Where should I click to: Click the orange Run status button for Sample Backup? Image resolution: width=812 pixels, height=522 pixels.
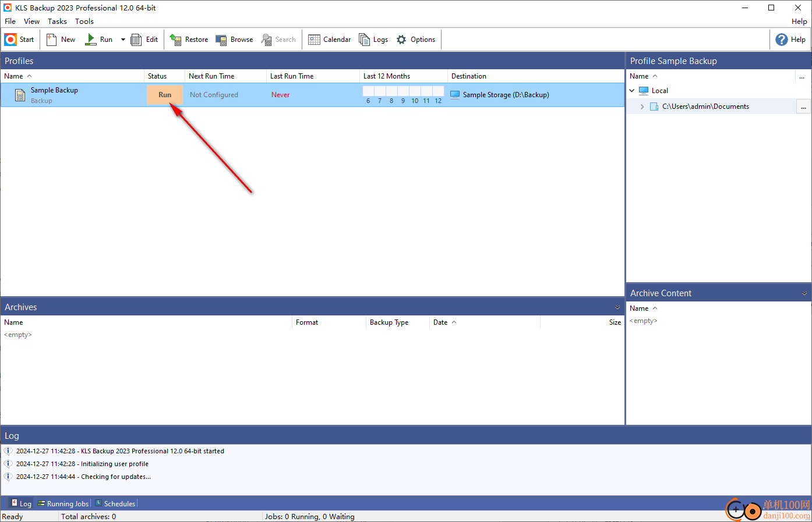(165, 95)
